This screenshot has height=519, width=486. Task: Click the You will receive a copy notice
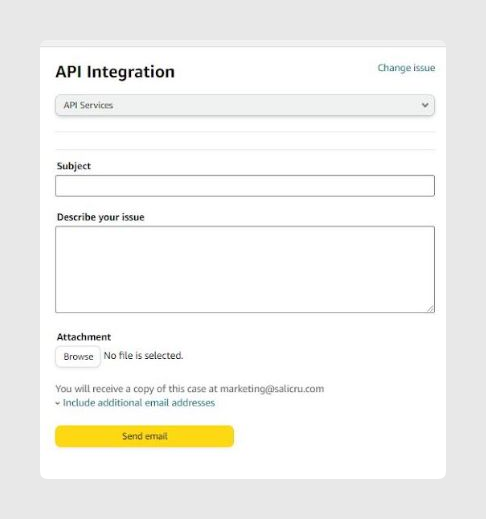190,389
